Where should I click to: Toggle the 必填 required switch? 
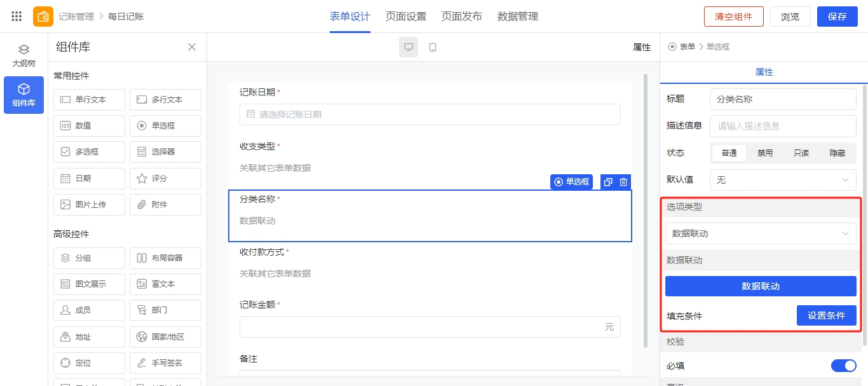(x=843, y=366)
